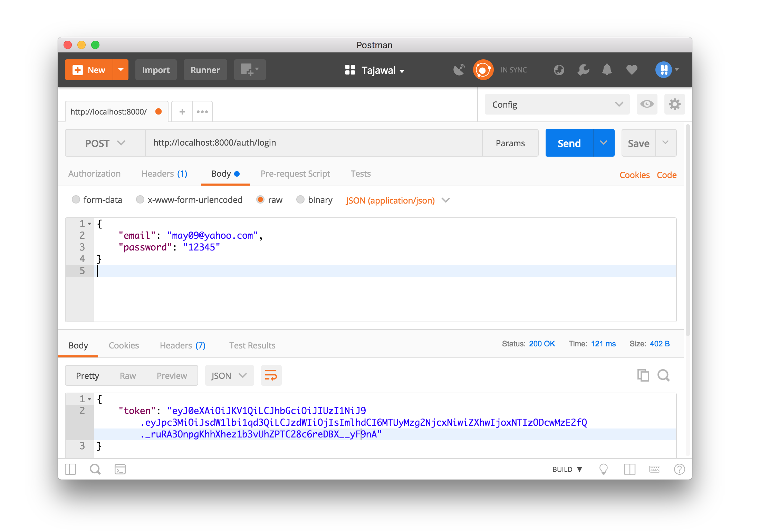Click the lightbulb bootcamp icon
759x532 pixels.
click(x=603, y=469)
